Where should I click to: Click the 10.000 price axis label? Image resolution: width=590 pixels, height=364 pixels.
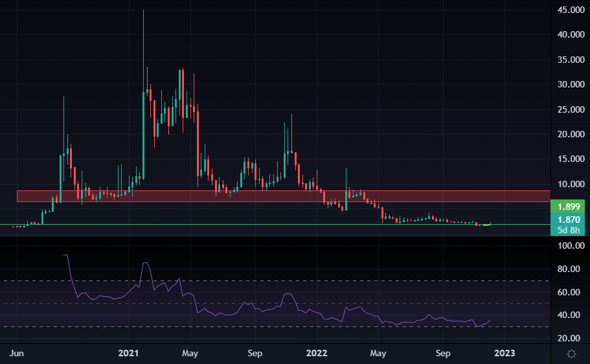pyautogui.click(x=571, y=184)
